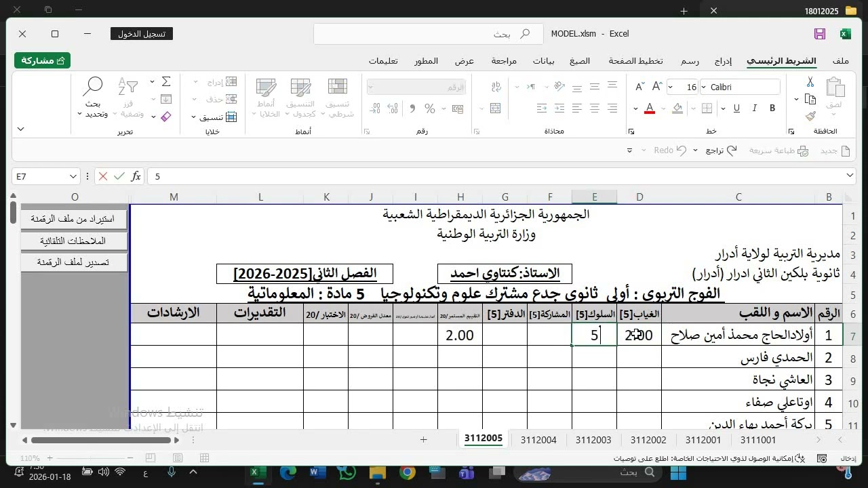Collapse the ribbon with chevron

click(20, 129)
